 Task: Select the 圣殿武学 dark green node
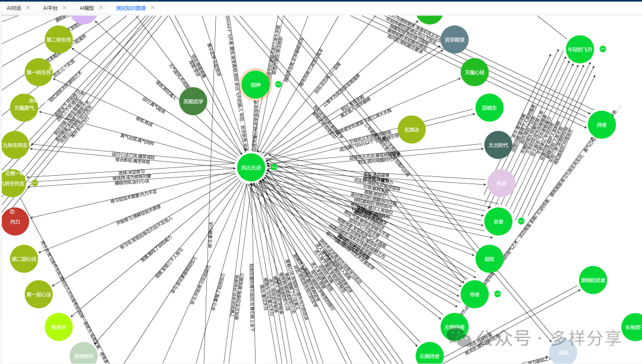(193, 101)
